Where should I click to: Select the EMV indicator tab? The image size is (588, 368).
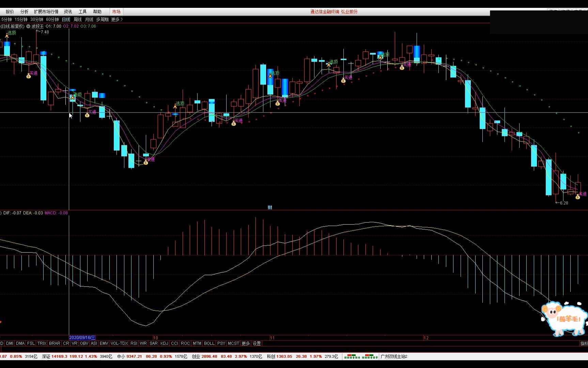click(x=104, y=343)
